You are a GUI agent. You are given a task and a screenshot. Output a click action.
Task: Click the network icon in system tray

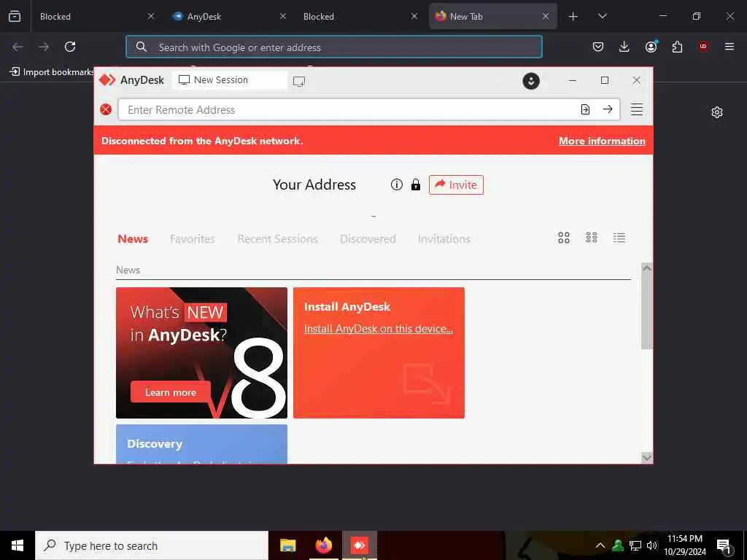pos(635,545)
